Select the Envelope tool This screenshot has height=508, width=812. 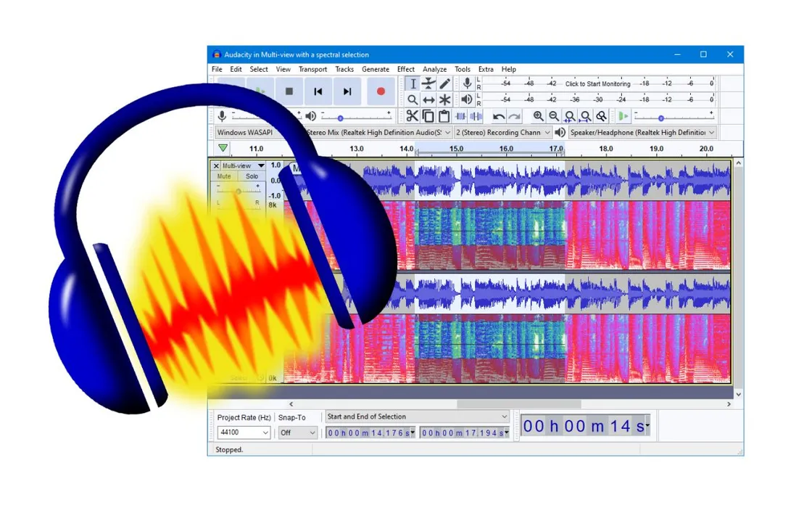[x=428, y=84]
